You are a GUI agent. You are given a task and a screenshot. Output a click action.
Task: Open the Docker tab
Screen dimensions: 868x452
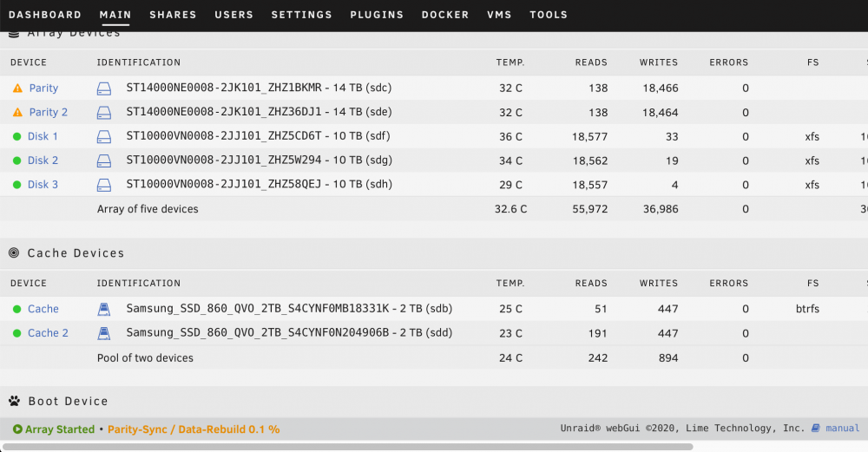click(445, 15)
